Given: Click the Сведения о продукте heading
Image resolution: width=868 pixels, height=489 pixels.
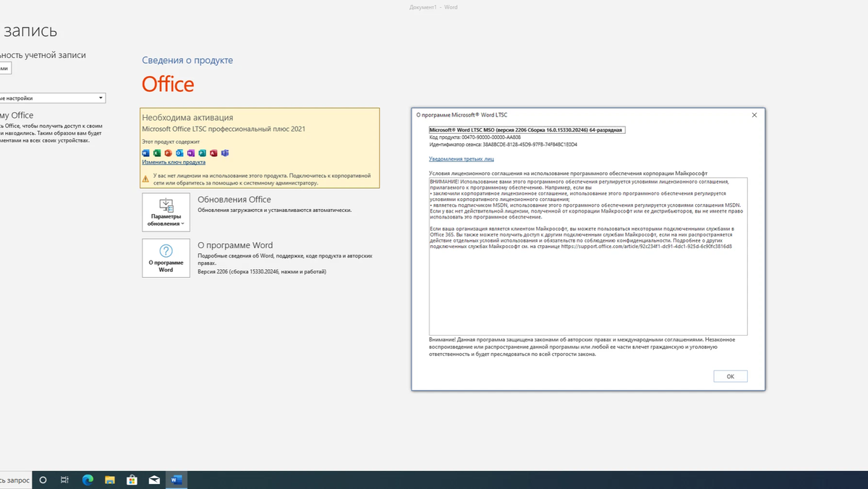Looking at the screenshot, I should coord(187,60).
